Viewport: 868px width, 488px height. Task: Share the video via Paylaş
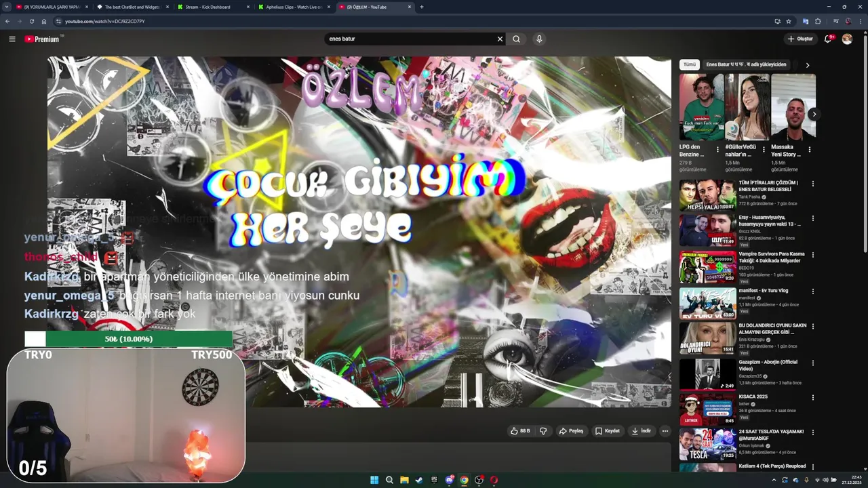point(571,430)
